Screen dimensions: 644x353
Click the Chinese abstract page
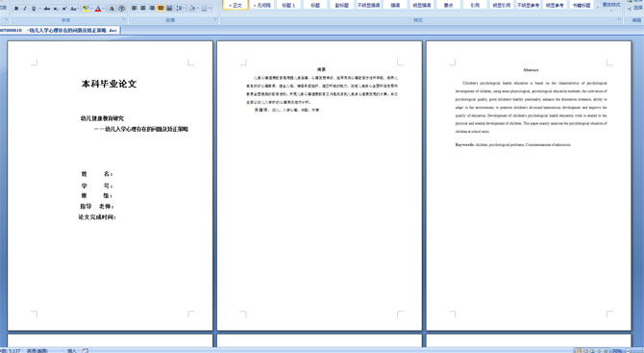319,186
